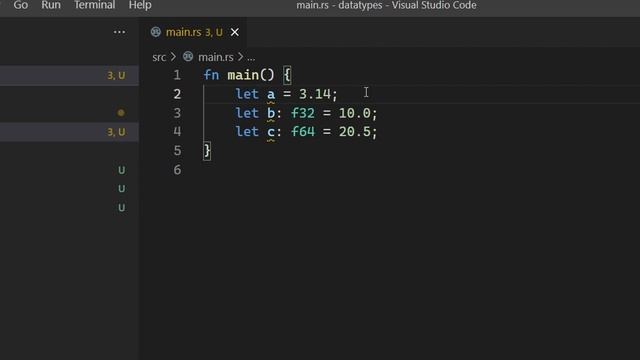Click line number 1 in the gutter

click(x=177, y=75)
